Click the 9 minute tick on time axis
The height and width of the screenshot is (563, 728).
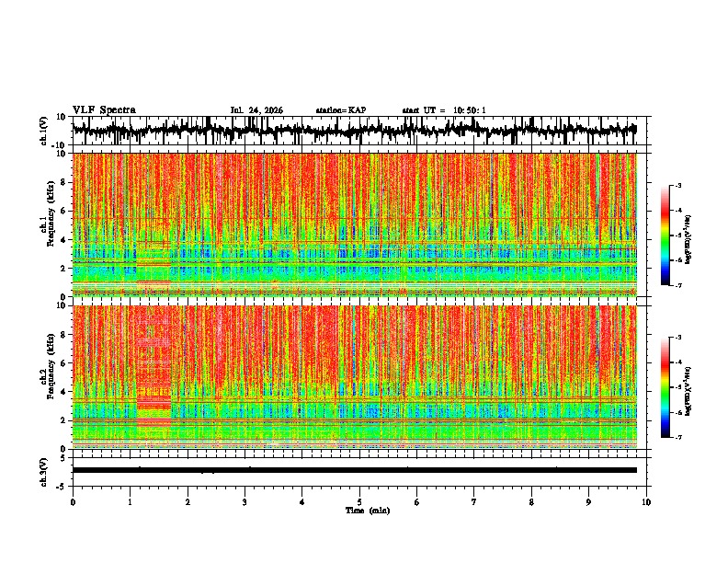point(588,502)
